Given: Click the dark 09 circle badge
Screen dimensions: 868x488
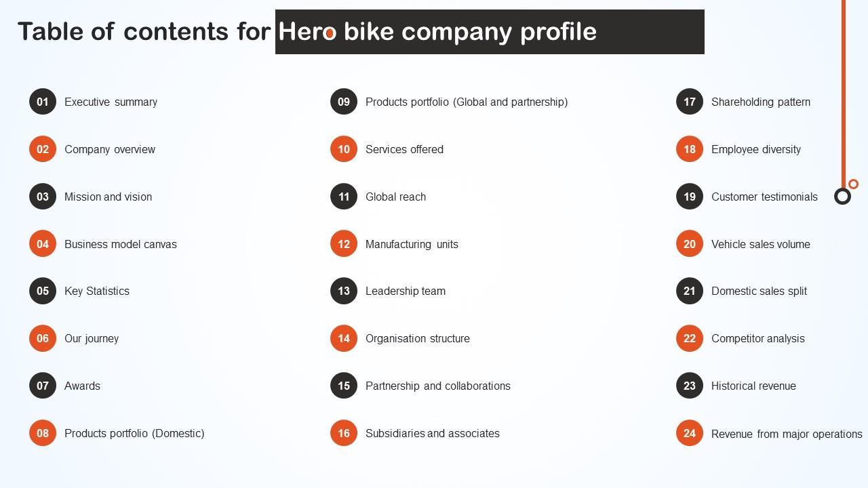Looking at the screenshot, I should 344,102.
